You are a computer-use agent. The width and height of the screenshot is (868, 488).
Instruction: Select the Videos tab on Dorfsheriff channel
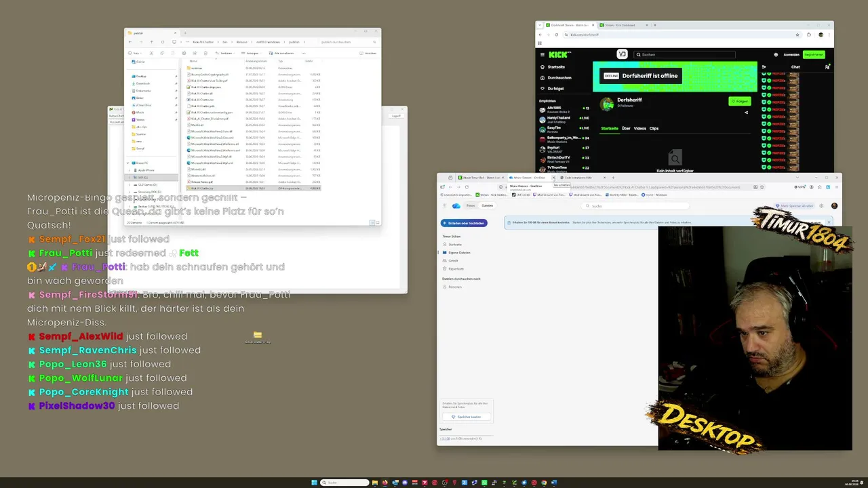coord(639,128)
